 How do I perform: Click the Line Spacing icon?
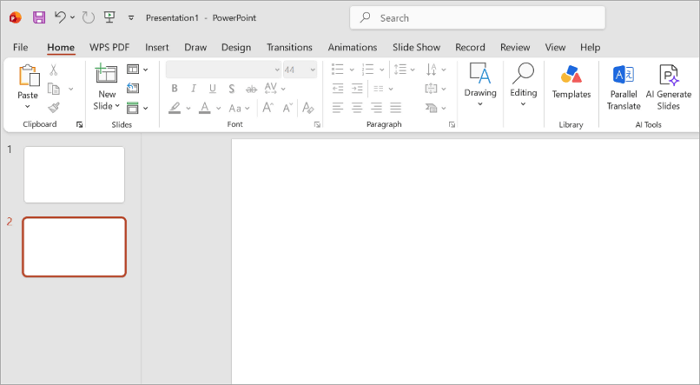click(x=400, y=69)
